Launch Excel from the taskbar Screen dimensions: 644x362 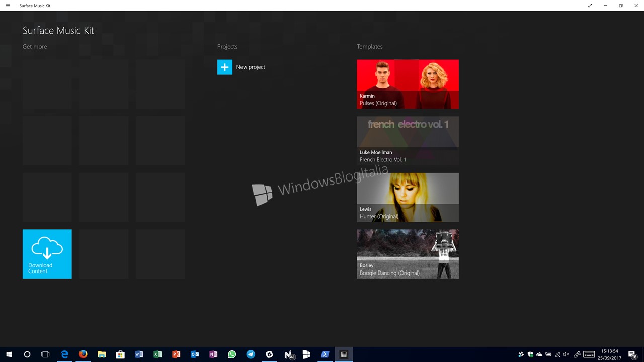point(157,354)
